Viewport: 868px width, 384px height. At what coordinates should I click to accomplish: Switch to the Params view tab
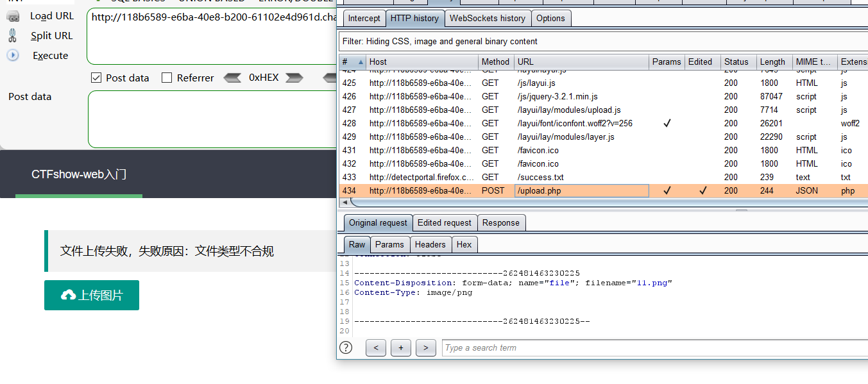click(389, 244)
